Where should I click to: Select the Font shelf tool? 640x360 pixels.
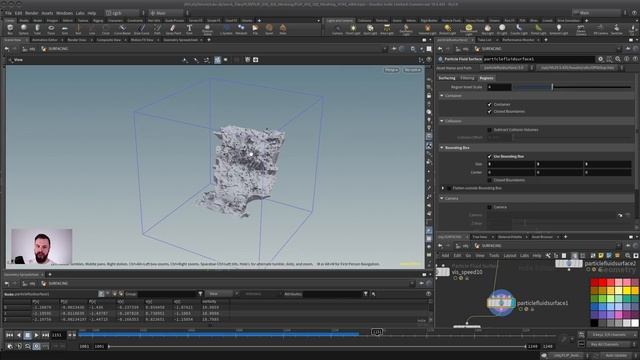[x=189, y=29]
